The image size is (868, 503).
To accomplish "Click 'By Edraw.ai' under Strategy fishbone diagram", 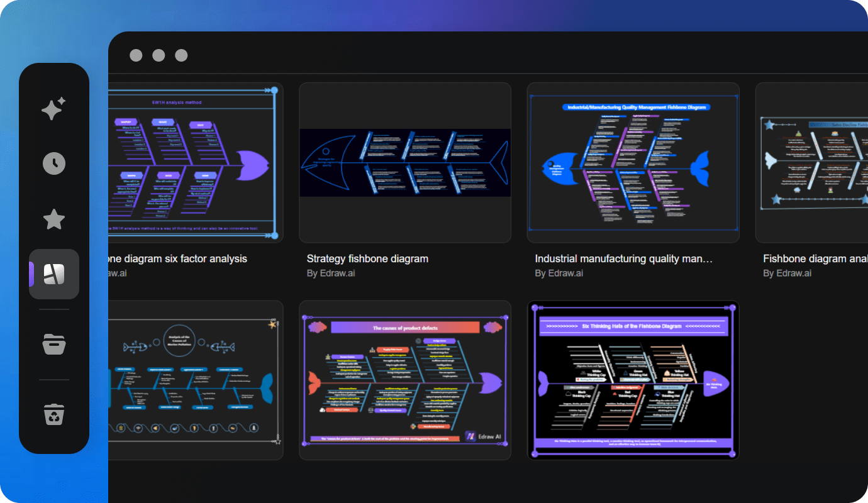I will point(331,274).
